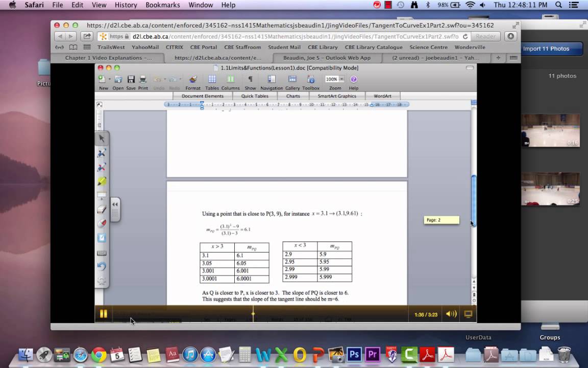This screenshot has width=588, height=368.
Task: Open the bookmarks book icon
Action: [x=73, y=48]
